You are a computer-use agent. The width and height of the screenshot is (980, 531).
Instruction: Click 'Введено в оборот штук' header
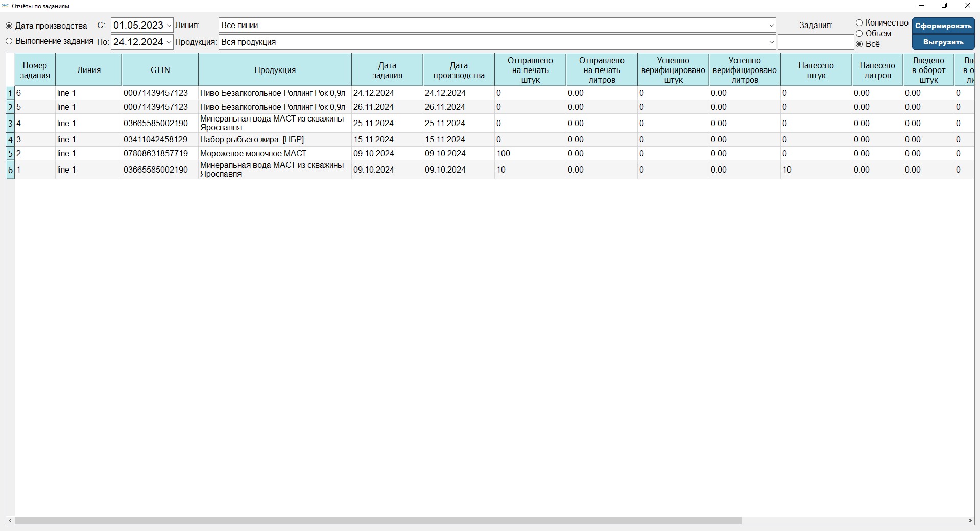point(928,70)
